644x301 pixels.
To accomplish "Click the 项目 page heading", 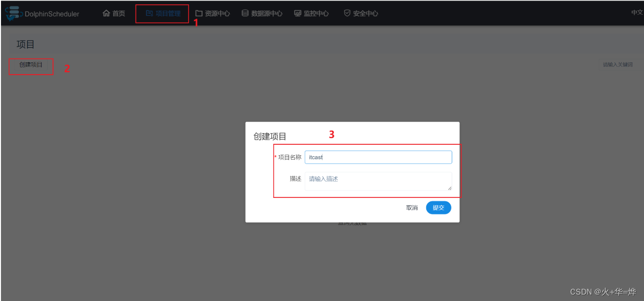I will point(26,44).
